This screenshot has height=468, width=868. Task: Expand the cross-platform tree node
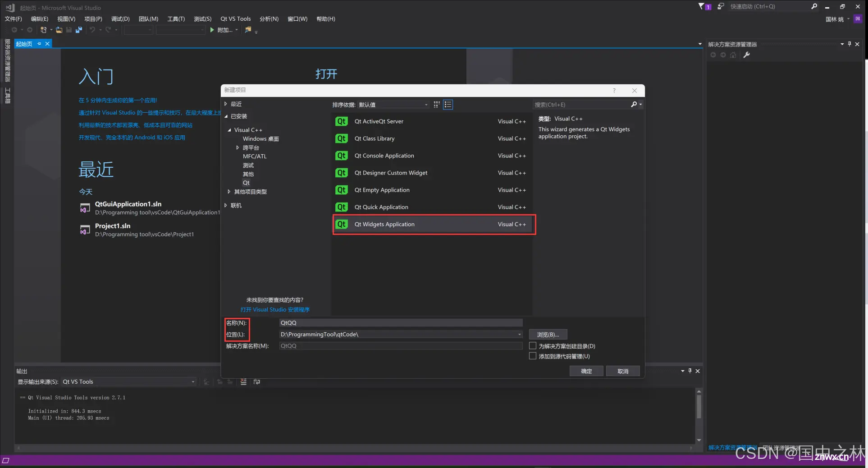[238, 148]
